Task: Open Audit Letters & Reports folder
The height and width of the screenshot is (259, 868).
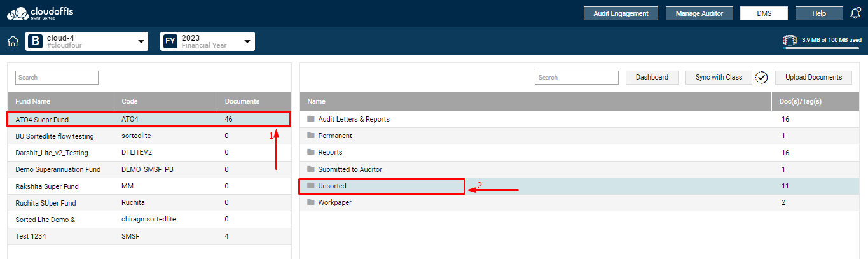Action: pyautogui.click(x=354, y=119)
